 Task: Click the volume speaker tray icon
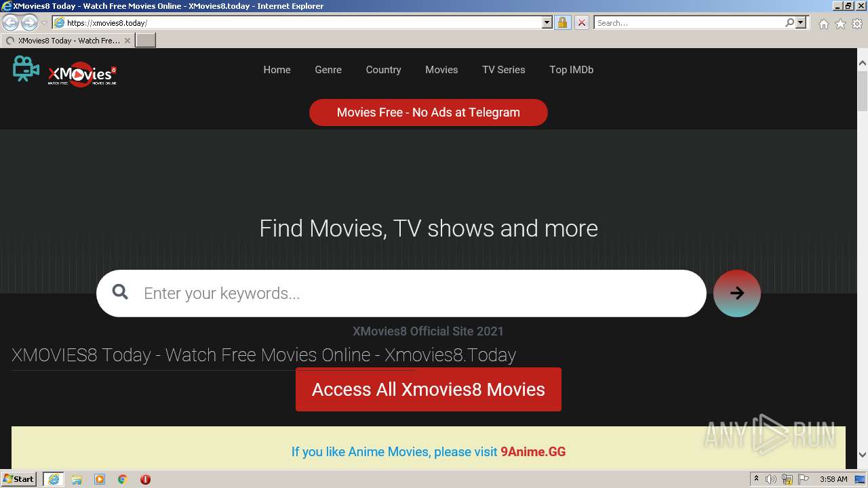pos(771,479)
